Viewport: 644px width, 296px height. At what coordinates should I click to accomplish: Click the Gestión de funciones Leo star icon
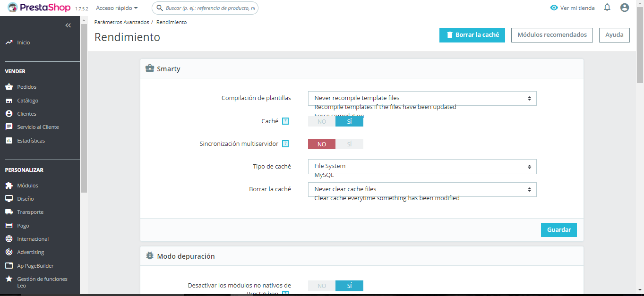coord(9,279)
